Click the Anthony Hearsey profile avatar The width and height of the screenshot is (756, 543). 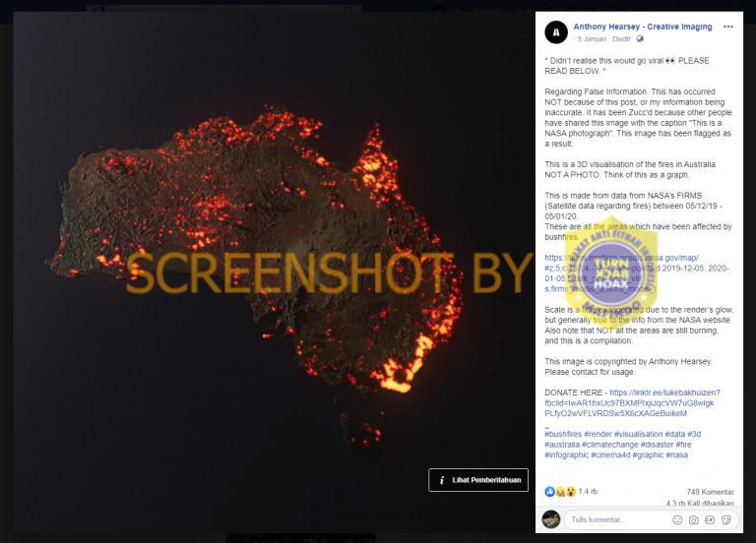[556, 32]
